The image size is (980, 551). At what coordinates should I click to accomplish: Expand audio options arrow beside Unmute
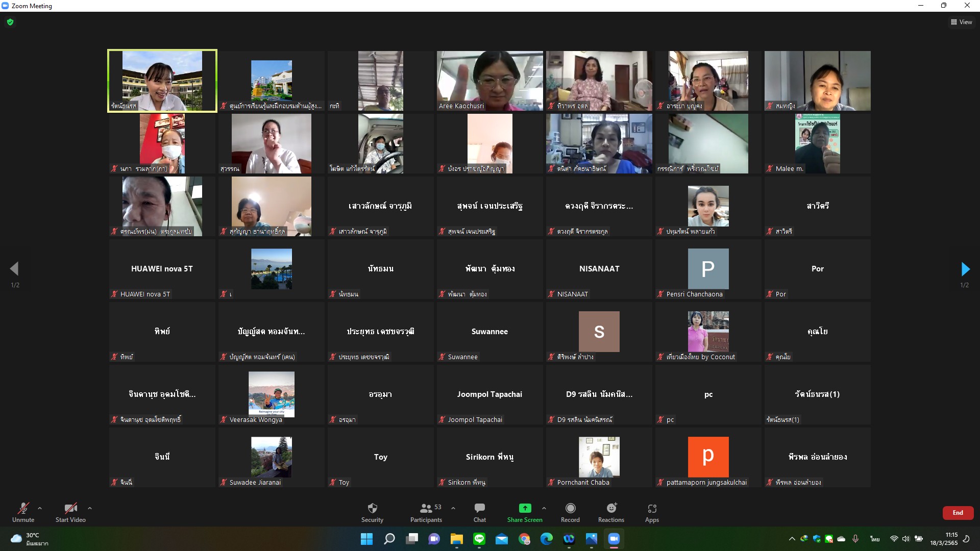point(40,508)
